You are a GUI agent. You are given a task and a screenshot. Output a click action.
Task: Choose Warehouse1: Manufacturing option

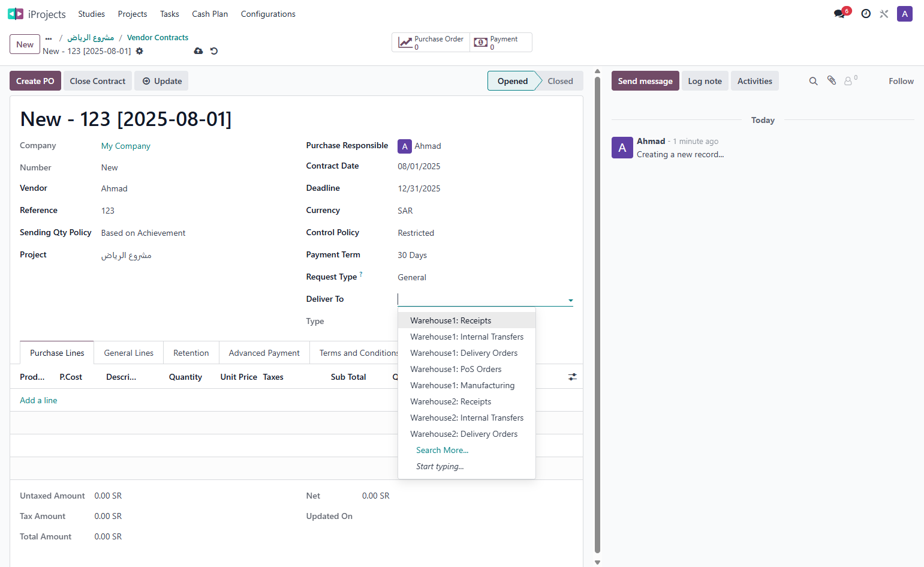point(466,385)
